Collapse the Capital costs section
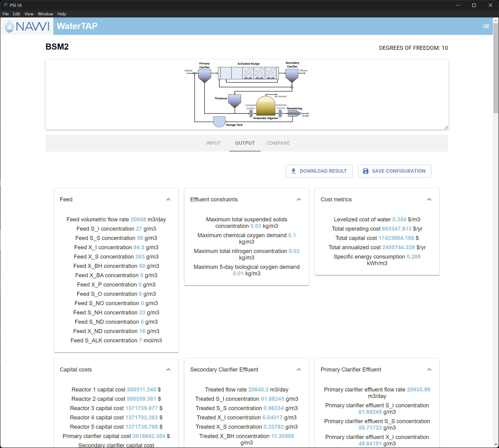 [168, 370]
